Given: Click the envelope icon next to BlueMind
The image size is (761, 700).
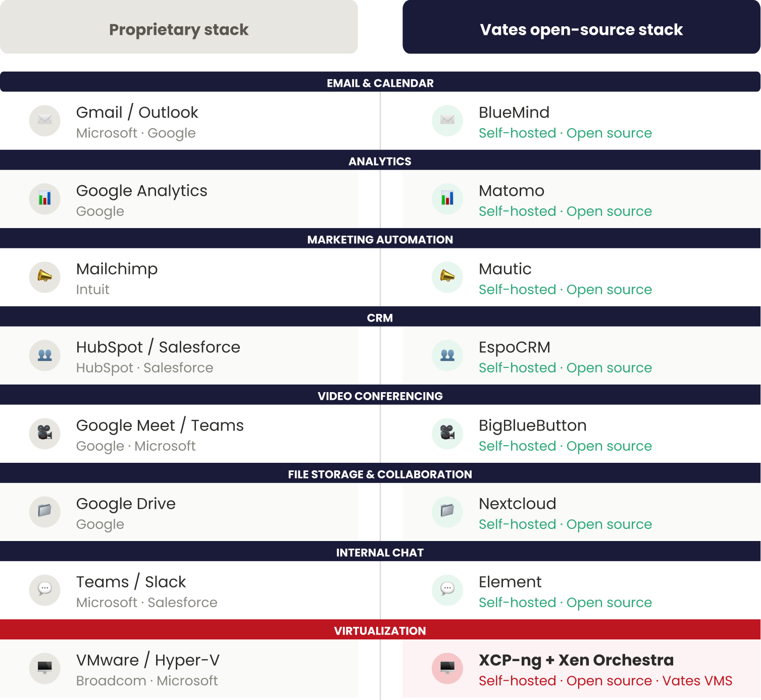Looking at the screenshot, I should click(x=447, y=121).
